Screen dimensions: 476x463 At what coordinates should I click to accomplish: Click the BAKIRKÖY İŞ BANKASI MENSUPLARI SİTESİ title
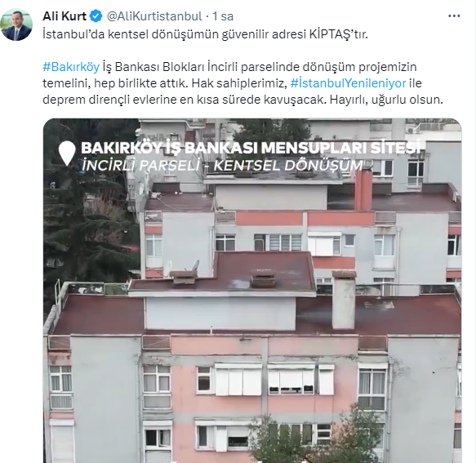[x=251, y=148]
